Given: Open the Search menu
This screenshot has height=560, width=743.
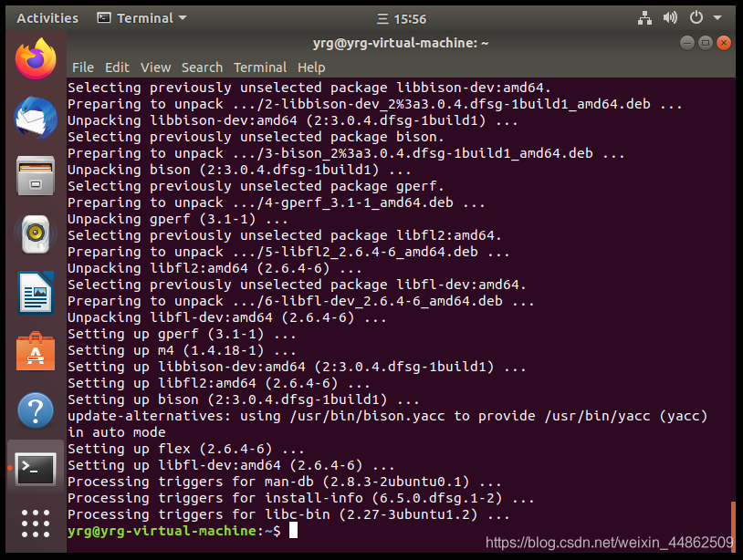Looking at the screenshot, I should 202,67.
